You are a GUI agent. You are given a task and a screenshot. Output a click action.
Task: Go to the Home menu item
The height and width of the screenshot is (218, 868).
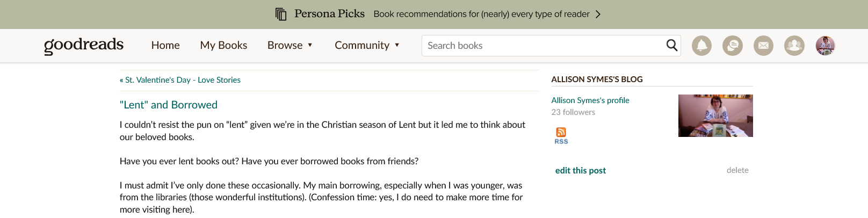tap(165, 46)
